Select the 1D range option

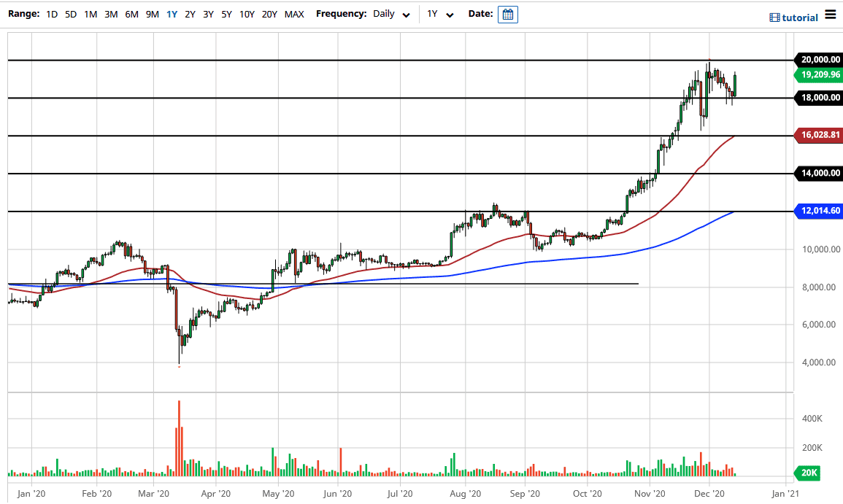coord(51,14)
